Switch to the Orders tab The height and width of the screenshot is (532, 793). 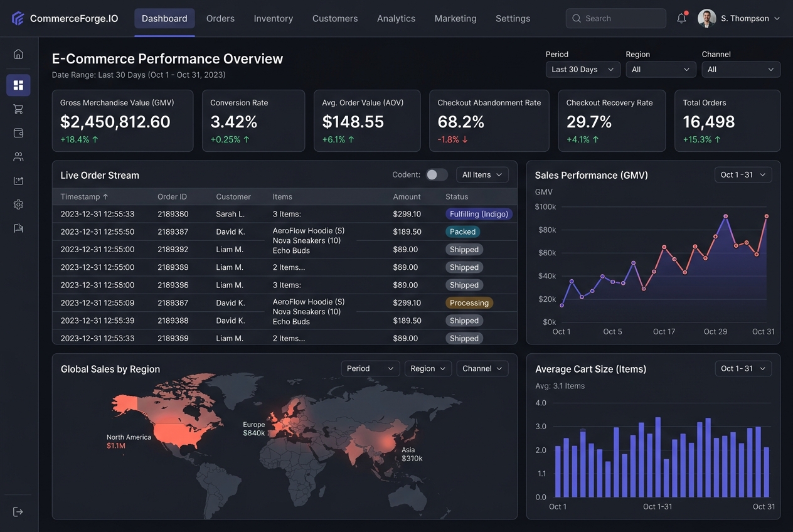[x=220, y=18]
